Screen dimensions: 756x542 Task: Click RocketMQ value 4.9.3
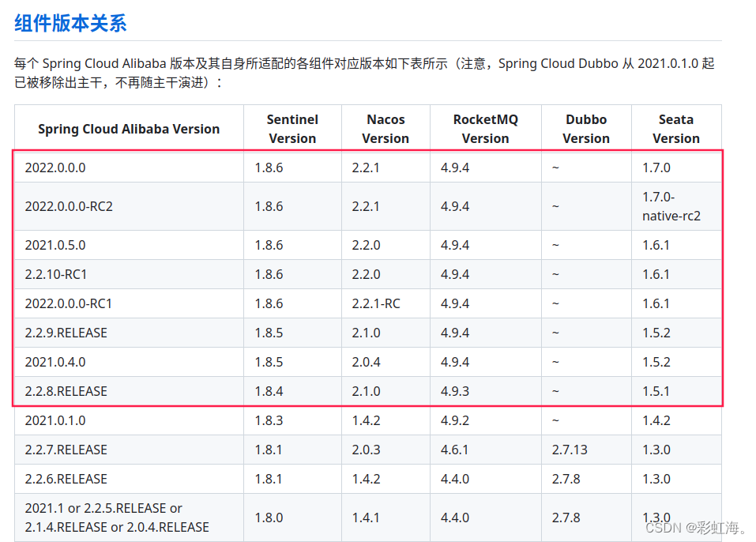pos(455,391)
